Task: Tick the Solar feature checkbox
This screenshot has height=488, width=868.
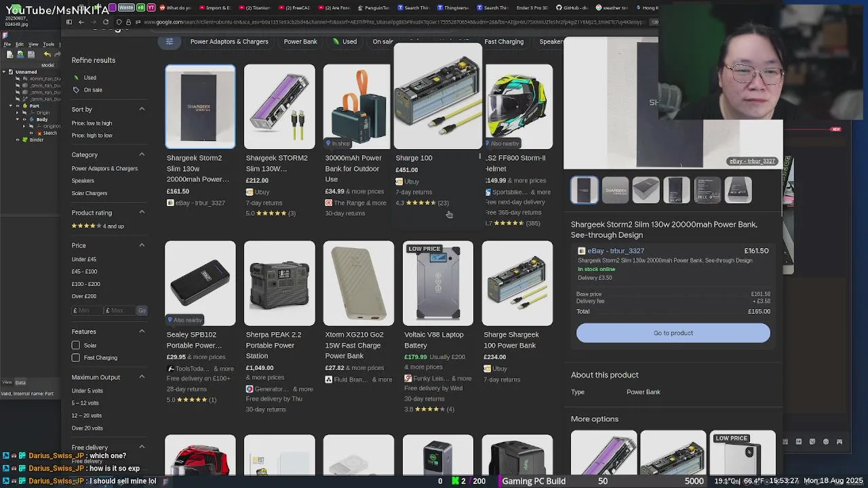Action: (x=76, y=345)
